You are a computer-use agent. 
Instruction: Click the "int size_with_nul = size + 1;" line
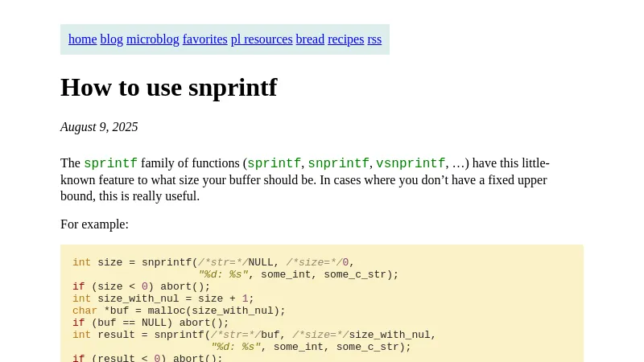(x=163, y=298)
